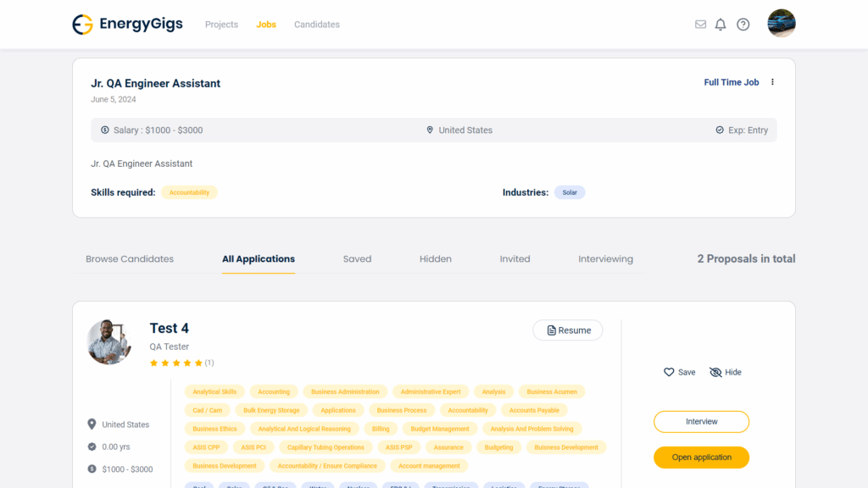This screenshot has width=868, height=488.
Task: Open the job's three-dot options menu
Action: [772, 82]
